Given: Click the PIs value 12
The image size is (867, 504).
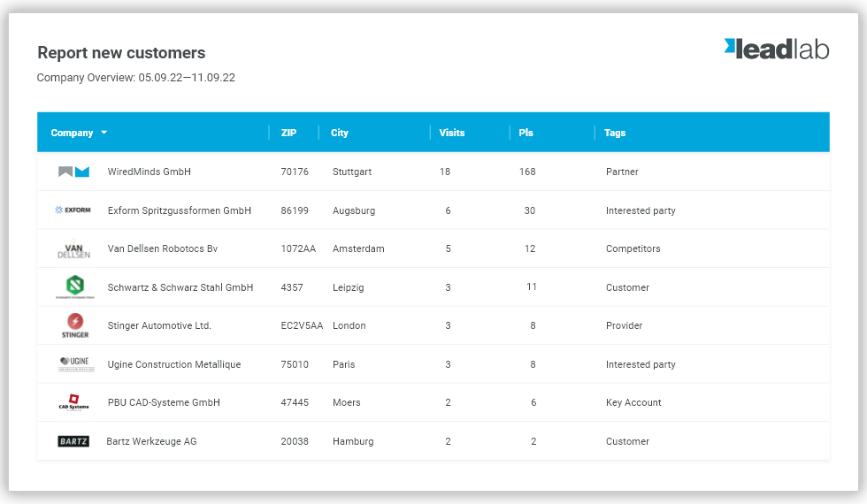Looking at the screenshot, I should (530, 248).
